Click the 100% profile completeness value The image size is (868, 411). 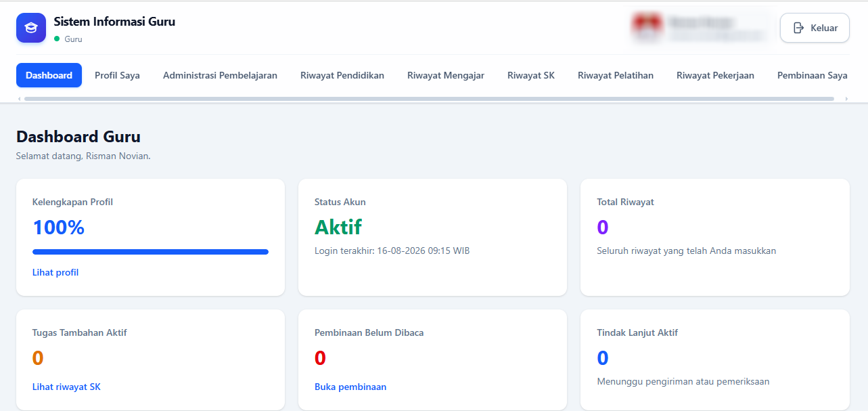58,228
